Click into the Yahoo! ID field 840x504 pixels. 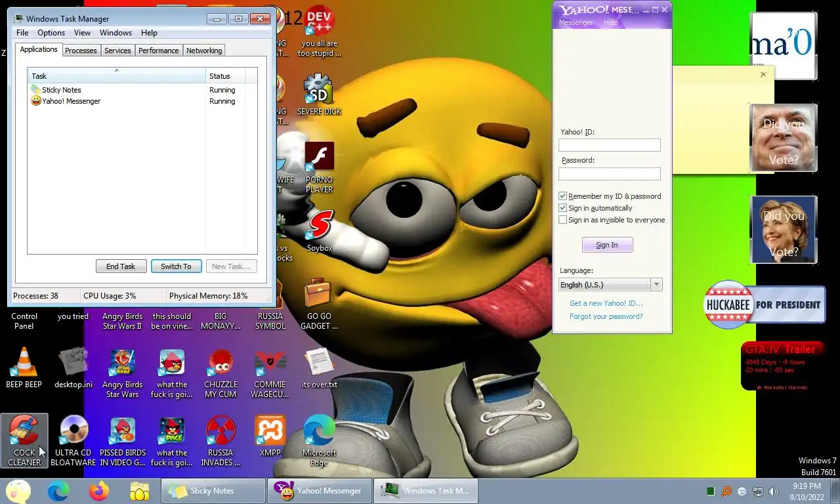click(x=610, y=145)
